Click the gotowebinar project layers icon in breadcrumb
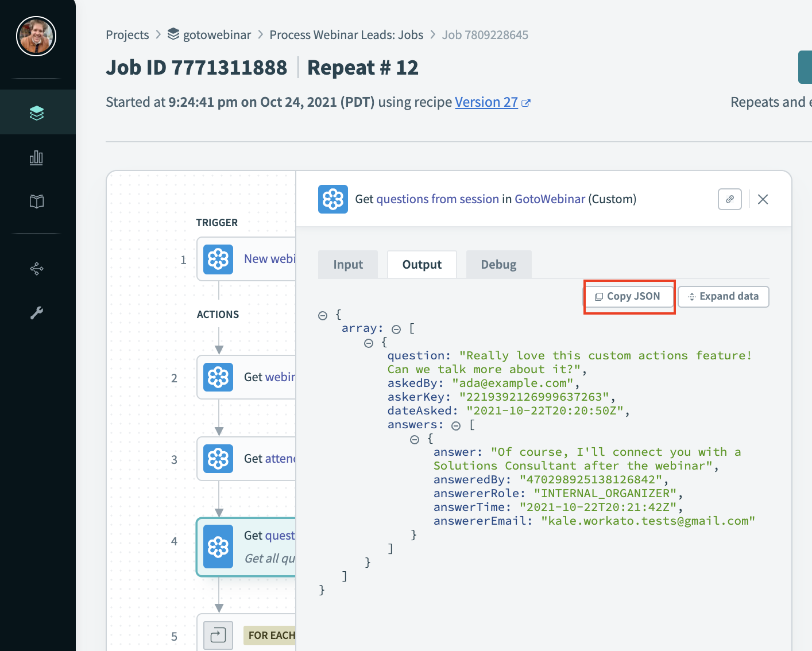This screenshot has width=812, height=651. (173, 34)
